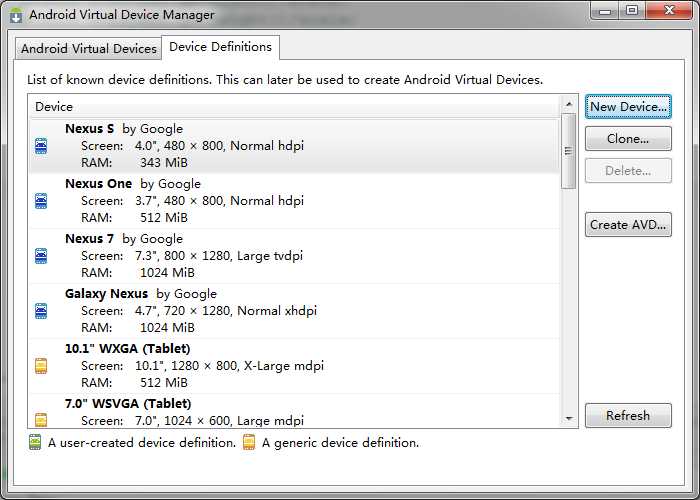
Task: Select the 7.0" WSVGA (Tablet) entry
Action: (294, 411)
